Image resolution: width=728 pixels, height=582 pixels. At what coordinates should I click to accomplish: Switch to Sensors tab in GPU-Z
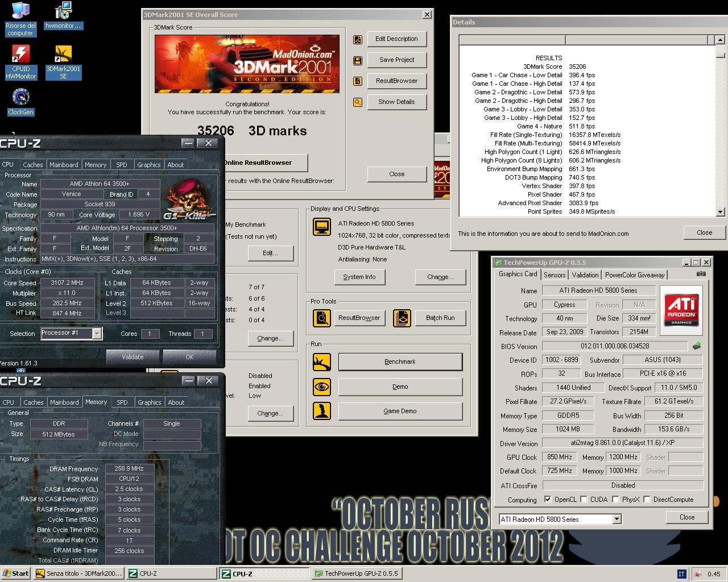coord(555,275)
